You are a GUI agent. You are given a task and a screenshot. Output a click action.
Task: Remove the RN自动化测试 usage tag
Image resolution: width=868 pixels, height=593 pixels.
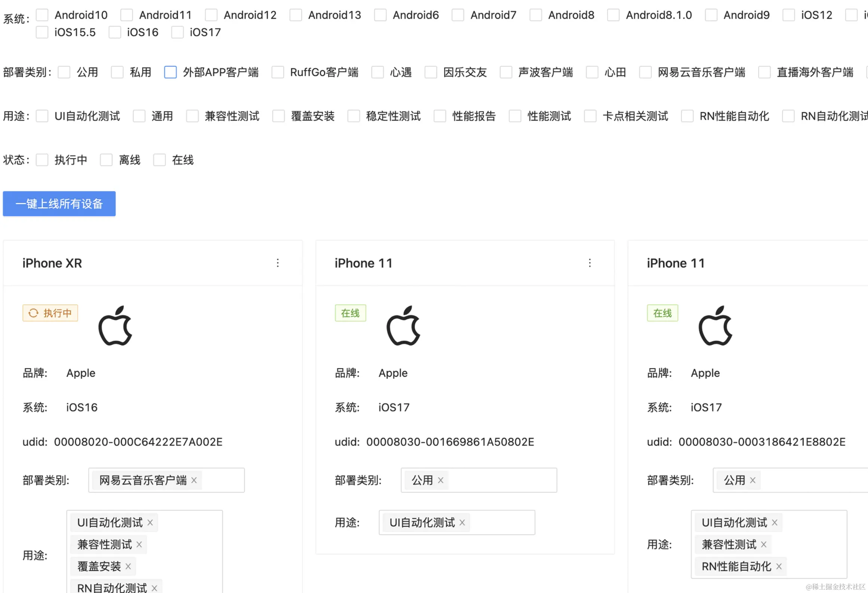tap(154, 588)
